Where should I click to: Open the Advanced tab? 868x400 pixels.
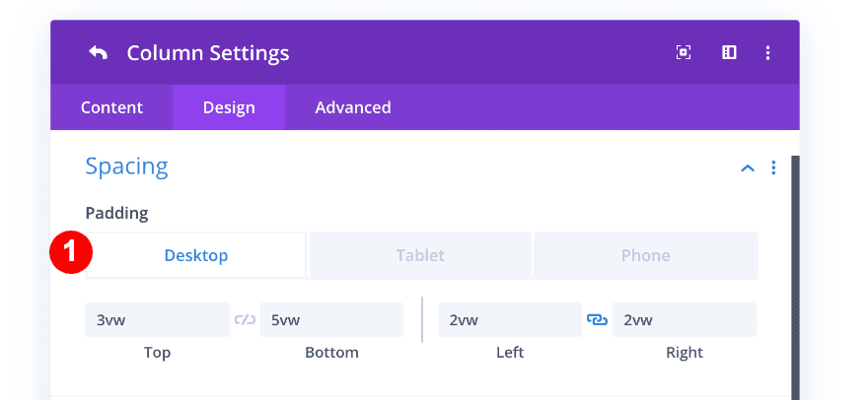click(x=353, y=107)
